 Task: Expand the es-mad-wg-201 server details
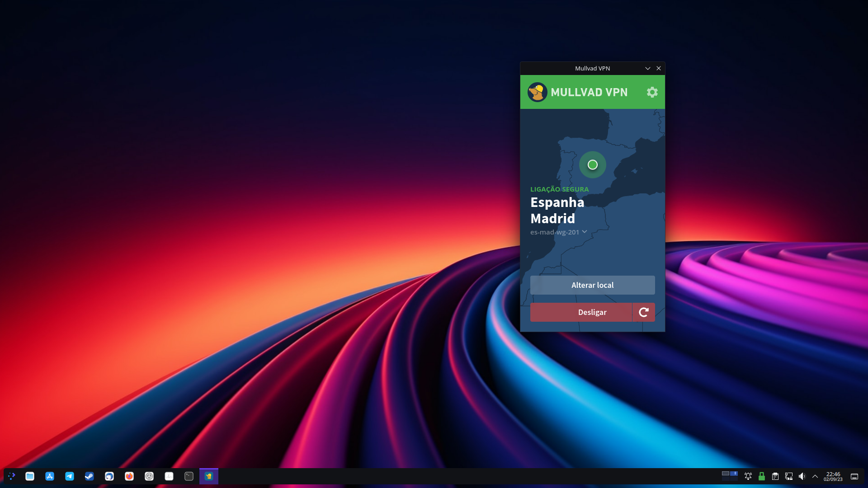pos(585,232)
